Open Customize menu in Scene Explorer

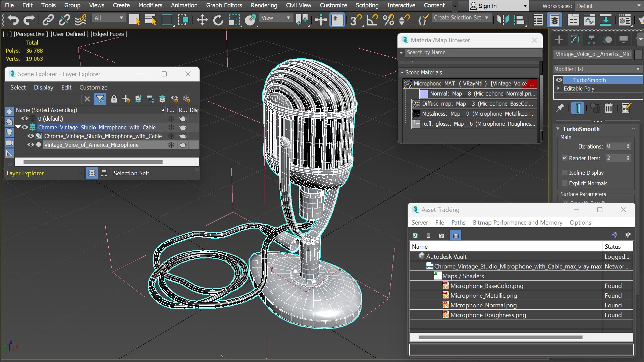93,87
